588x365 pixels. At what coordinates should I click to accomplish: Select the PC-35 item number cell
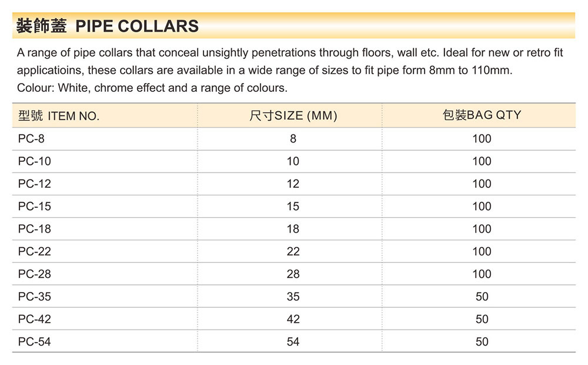34,297
